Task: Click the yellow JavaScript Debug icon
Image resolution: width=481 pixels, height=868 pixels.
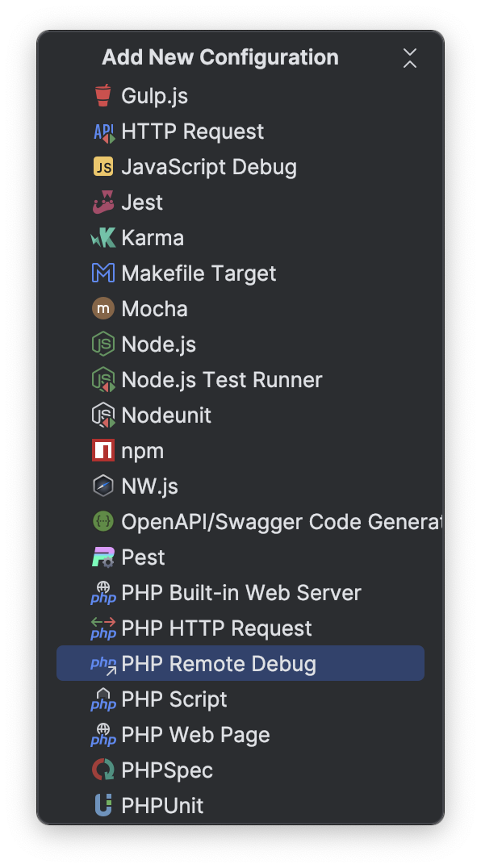Action: pyautogui.click(x=103, y=166)
